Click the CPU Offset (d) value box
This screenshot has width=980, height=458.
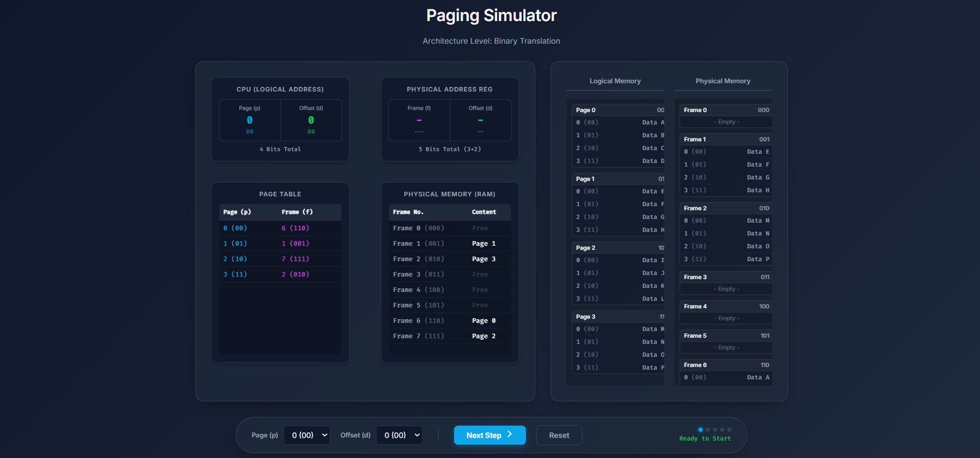pyautogui.click(x=311, y=120)
